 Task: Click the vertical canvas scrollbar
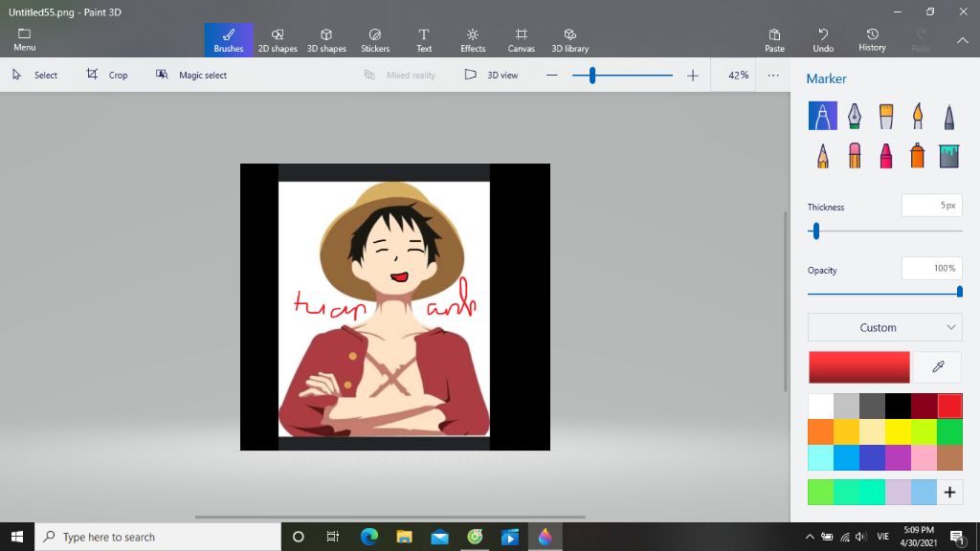pyautogui.click(x=787, y=301)
